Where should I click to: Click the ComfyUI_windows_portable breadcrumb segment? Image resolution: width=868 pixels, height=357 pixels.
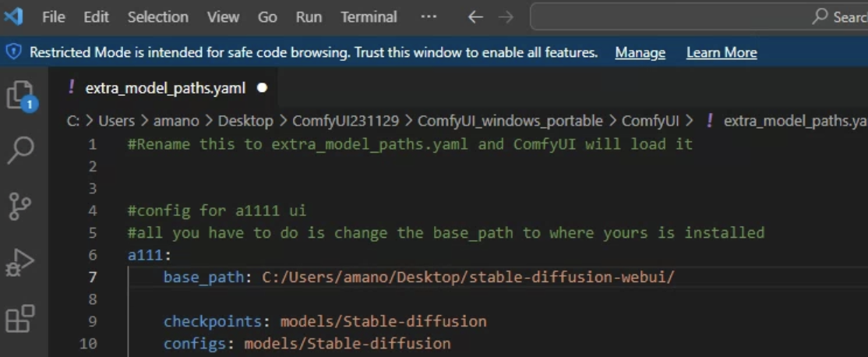pyautogui.click(x=510, y=121)
